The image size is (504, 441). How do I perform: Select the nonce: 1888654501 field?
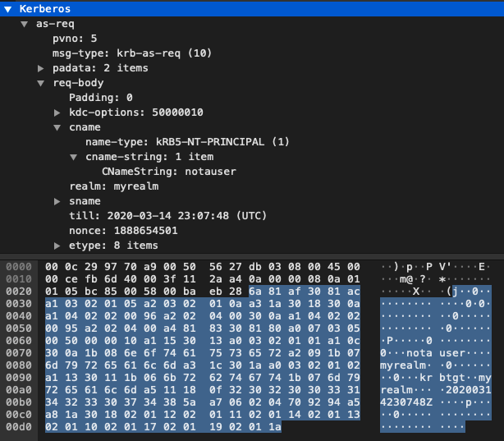point(123,231)
